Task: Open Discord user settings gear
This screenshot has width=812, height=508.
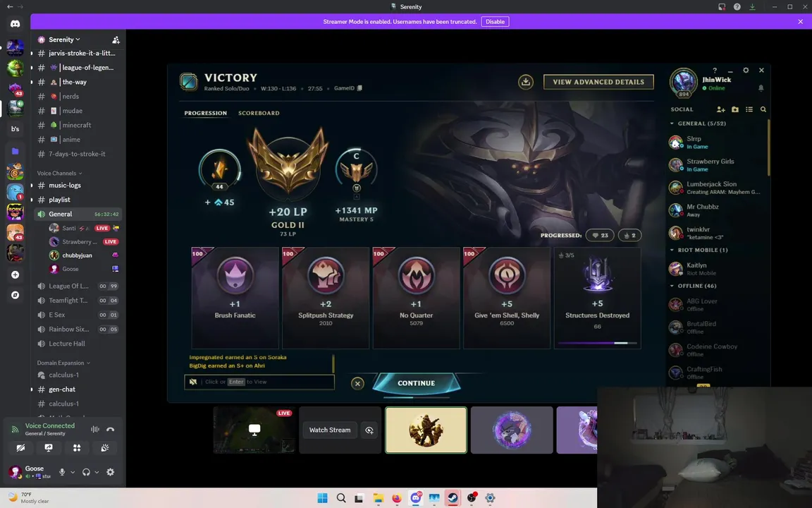Action: pyautogui.click(x=110, y=472)
